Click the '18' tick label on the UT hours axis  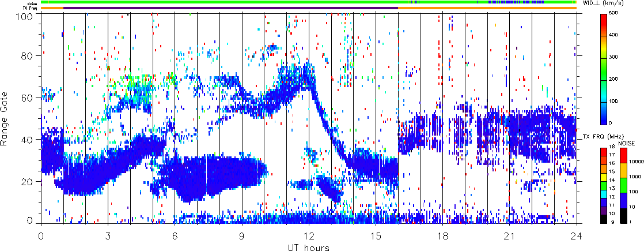[443, 236]
